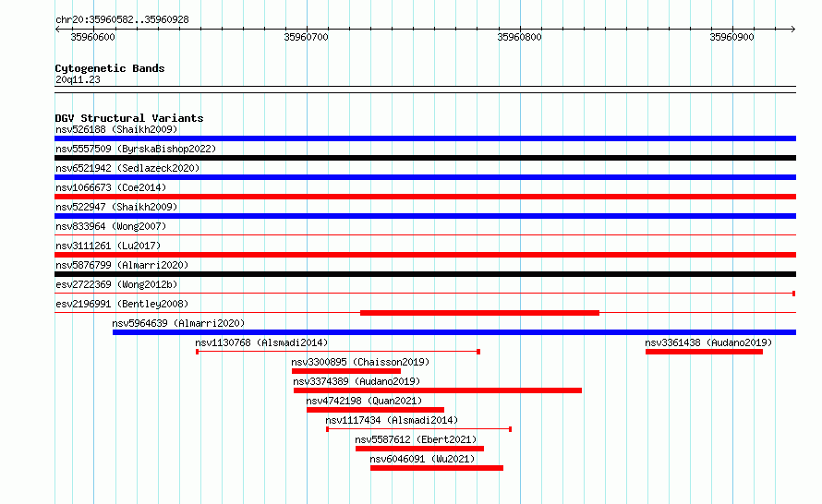Viewport: 822px width, 504px height.
Task: Open the nsv5557509 (ByrskaBishop2022) label
Action: click(136, 149)
